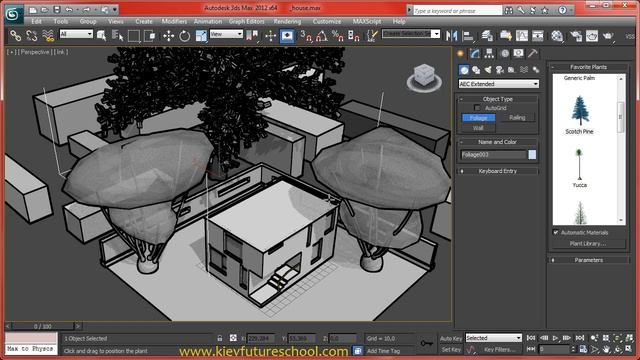The width and height of the screenshot is (640, 360).
Task: Open the Utilities panel hammer tab
Action: tap(533, 53)
